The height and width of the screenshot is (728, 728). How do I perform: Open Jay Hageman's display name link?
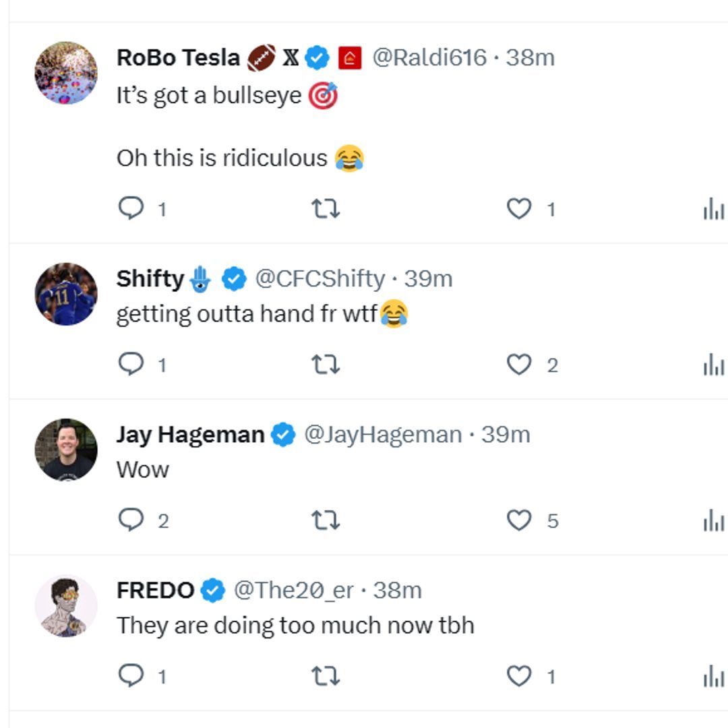(x=190, y=435)
